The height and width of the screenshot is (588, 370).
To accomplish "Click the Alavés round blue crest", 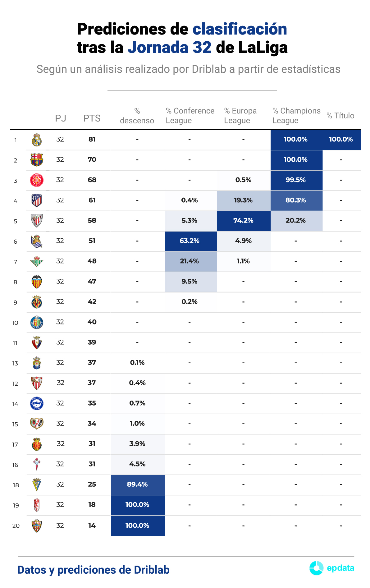I will coord(37,403).
